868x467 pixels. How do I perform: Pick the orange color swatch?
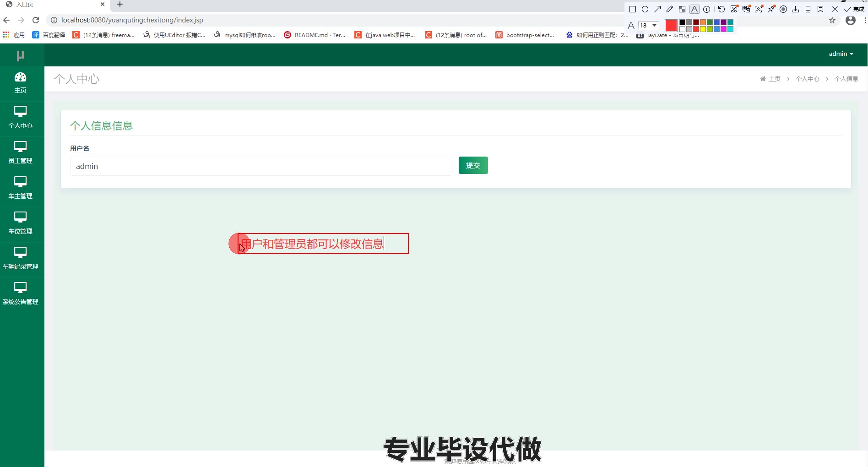click(703, 22)
